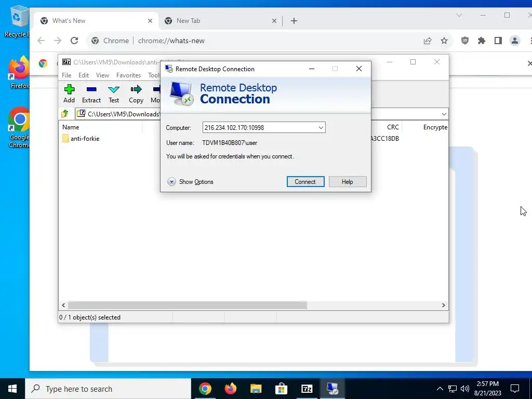Click the Extract toolbar icon in 7-Zip
Viewport: 532px width, 399px height.
click(x=91, y=94)
